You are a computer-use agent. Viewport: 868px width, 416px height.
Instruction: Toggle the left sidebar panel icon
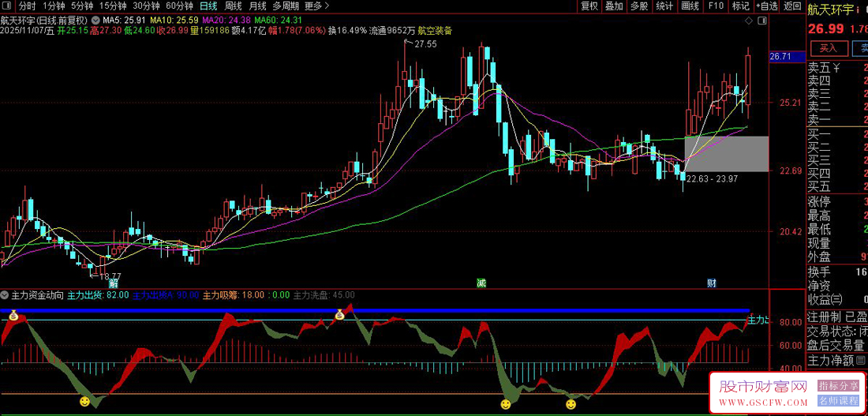click(x=6, y=6)
